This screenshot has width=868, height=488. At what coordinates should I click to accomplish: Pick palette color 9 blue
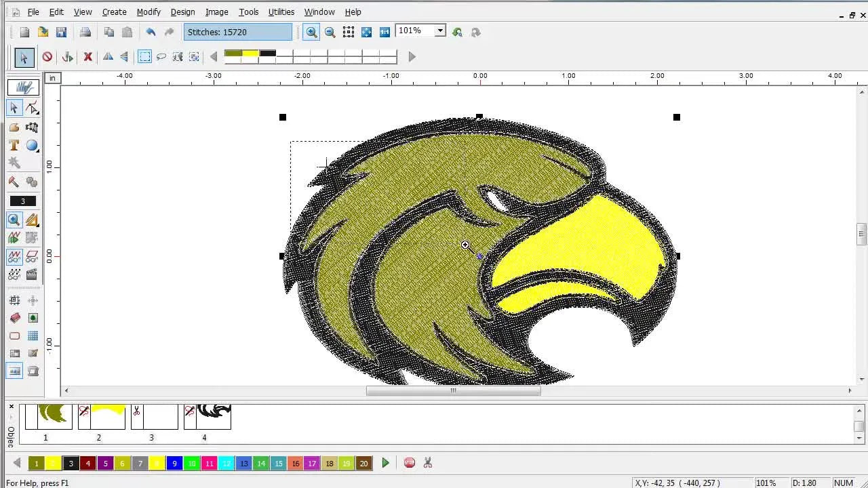click(x=174, y=464)
